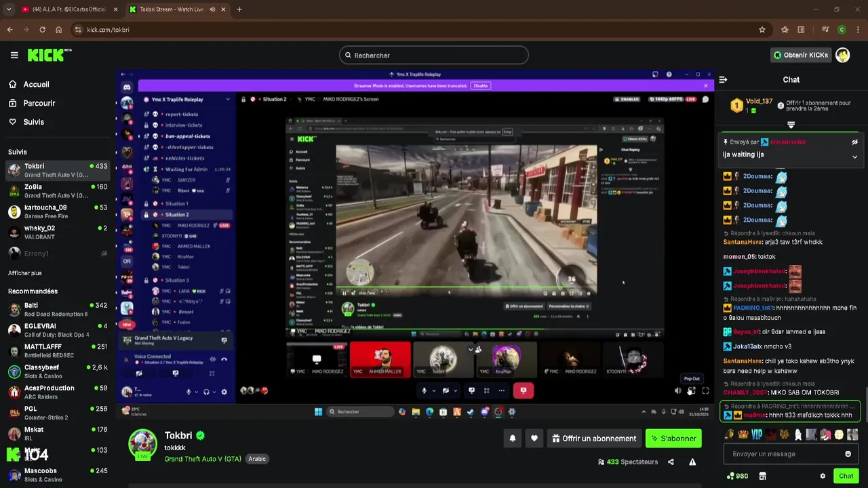Expand the gift leaderboard under Void_137

click(791, 125)
